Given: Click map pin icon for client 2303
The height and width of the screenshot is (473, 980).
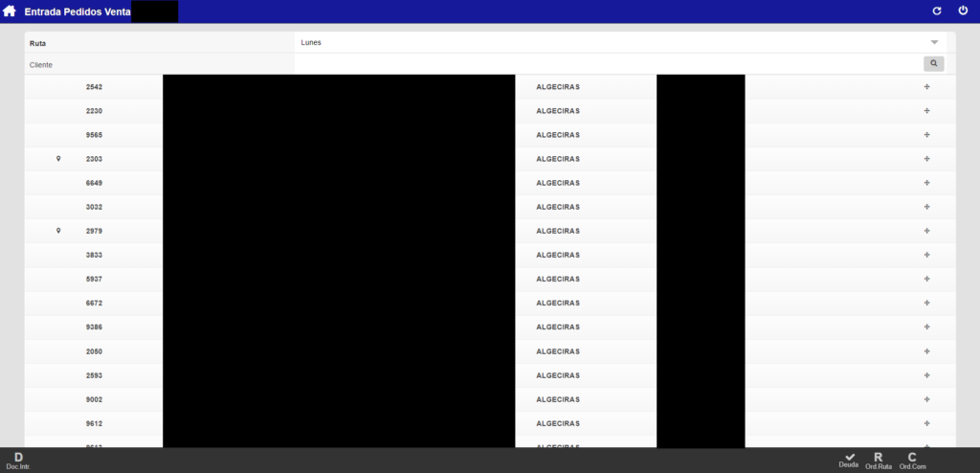Looking at the screenshot, I should pos(58,159).
